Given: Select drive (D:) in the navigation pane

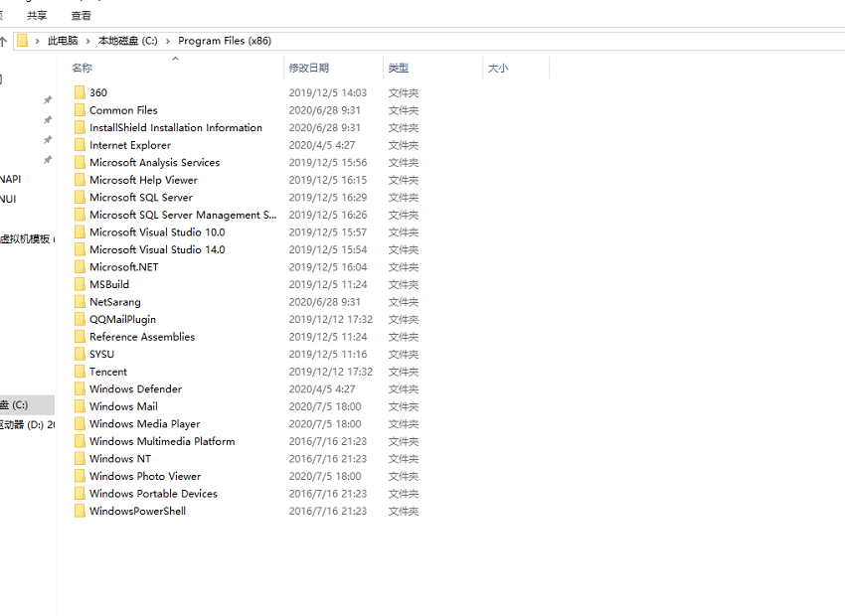Looking at the screenshot, I should point(27,424).
